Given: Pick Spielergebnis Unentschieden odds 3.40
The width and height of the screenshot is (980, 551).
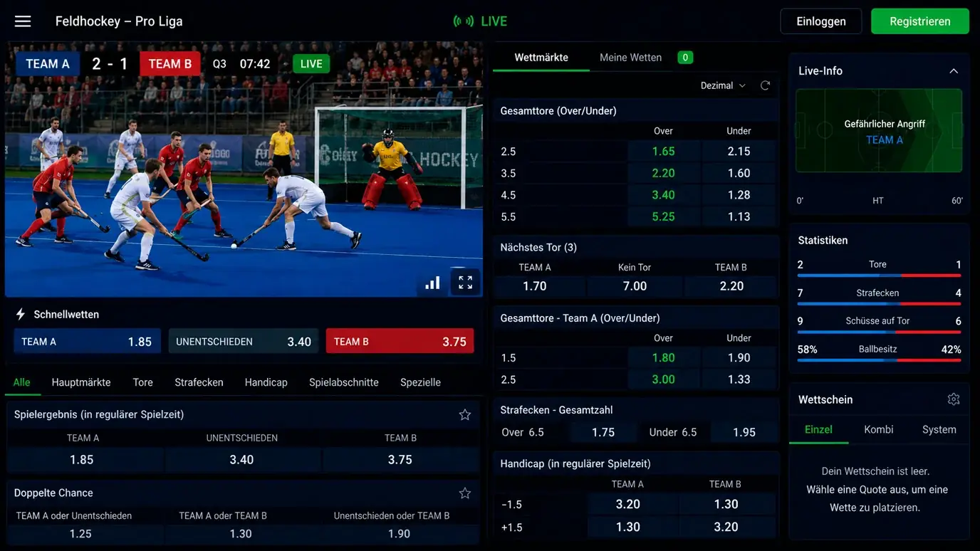Looking at the screenshot, I should [x=242, y=460].
